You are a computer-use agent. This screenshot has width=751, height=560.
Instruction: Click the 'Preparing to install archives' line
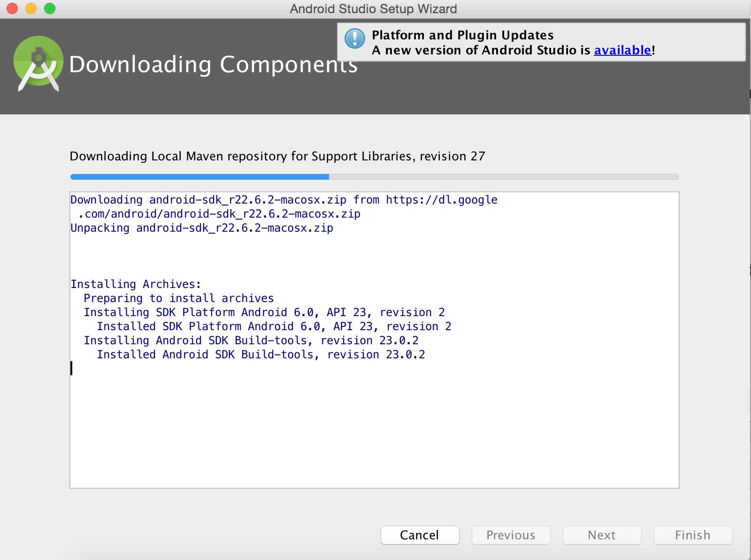178,298
